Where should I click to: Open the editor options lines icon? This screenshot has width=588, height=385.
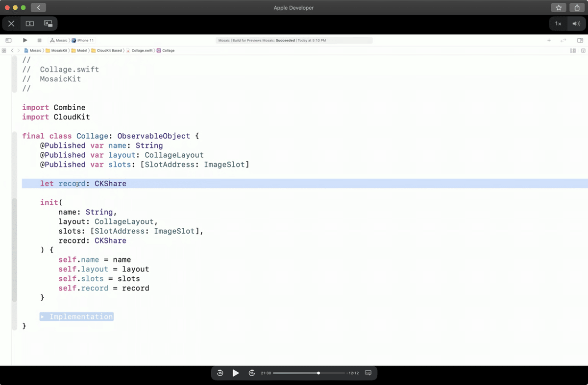point(573,50)
